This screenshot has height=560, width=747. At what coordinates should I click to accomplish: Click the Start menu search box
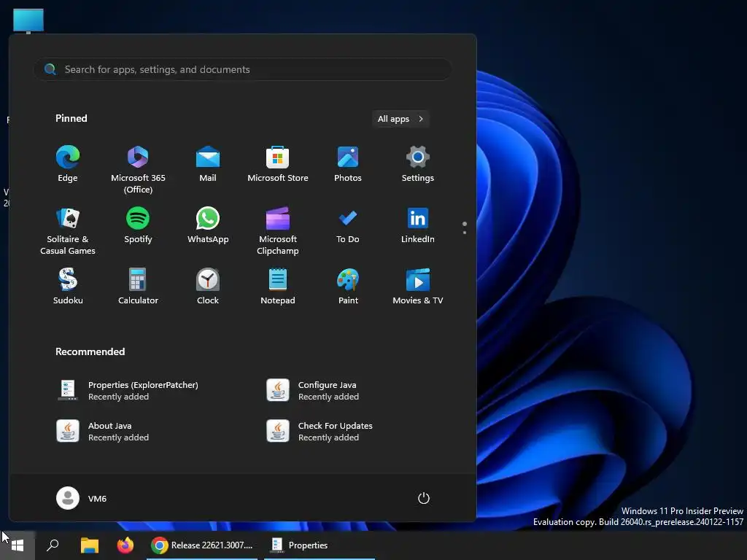pyautogui.click(x=242, y=69)
